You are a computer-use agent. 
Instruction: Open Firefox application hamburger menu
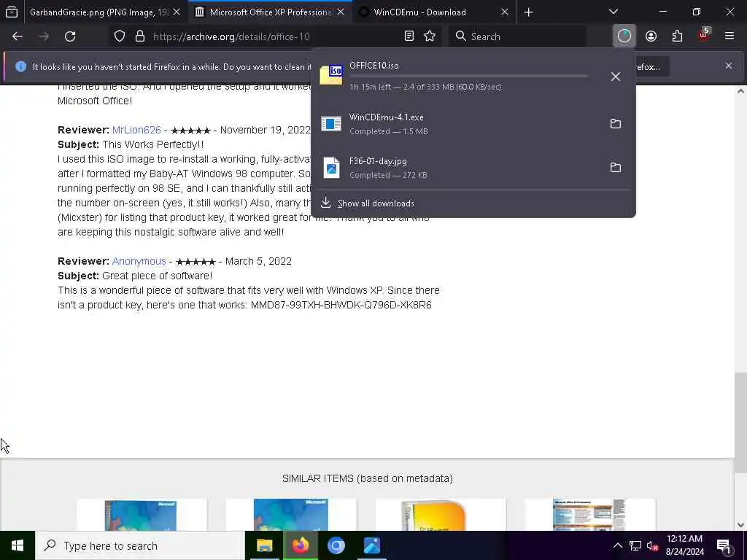pyautogui.click(x=729, y=36)
